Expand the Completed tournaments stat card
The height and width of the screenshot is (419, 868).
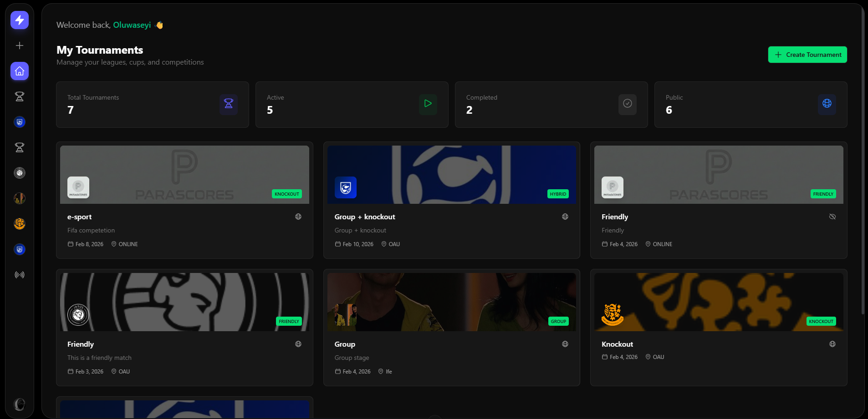[x=551, y=104]
